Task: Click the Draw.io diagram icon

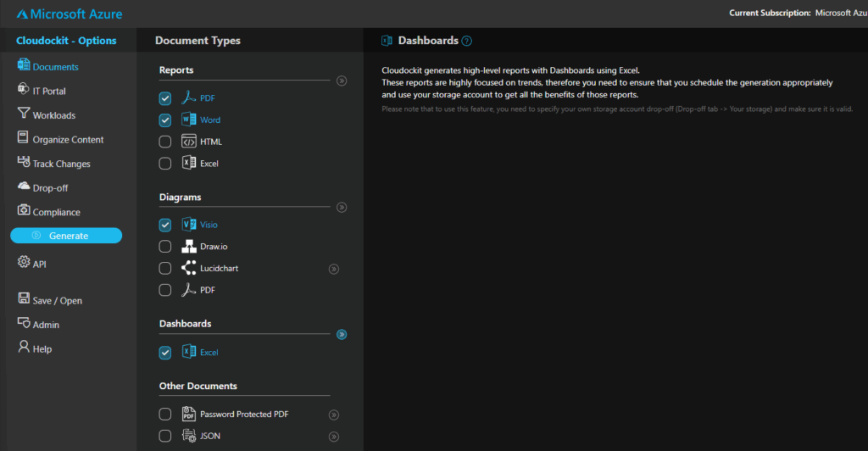Action: (x=188, y=247)
